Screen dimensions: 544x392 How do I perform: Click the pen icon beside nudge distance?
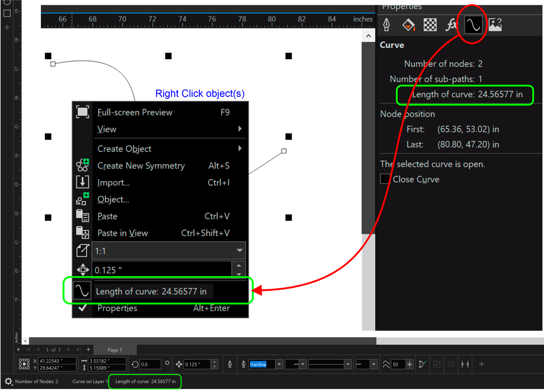(x=230, y=364)
